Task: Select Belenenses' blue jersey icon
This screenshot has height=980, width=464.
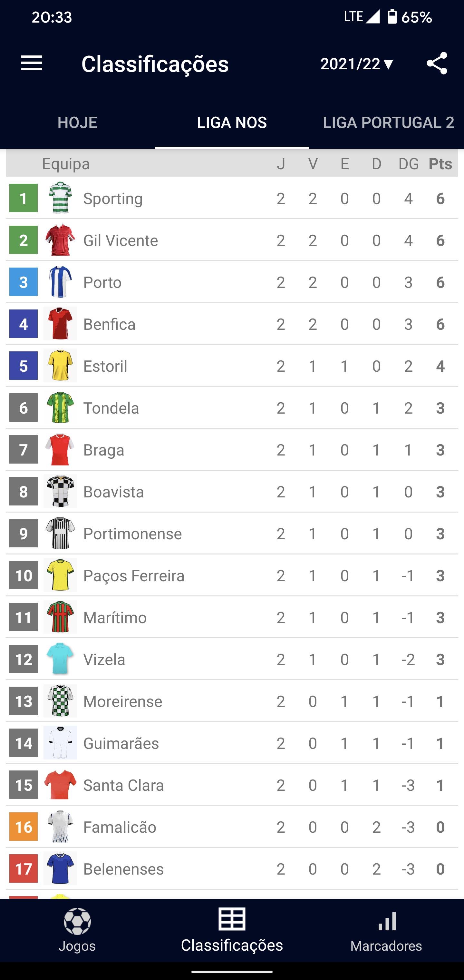Action: (60, 868)
